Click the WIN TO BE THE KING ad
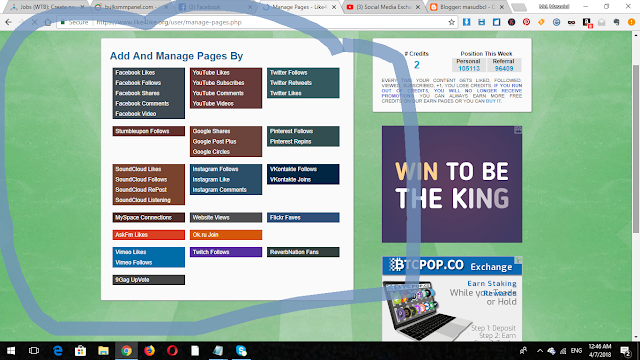The width and height of the screenshot is (640, 360). [x=452, y=184]
